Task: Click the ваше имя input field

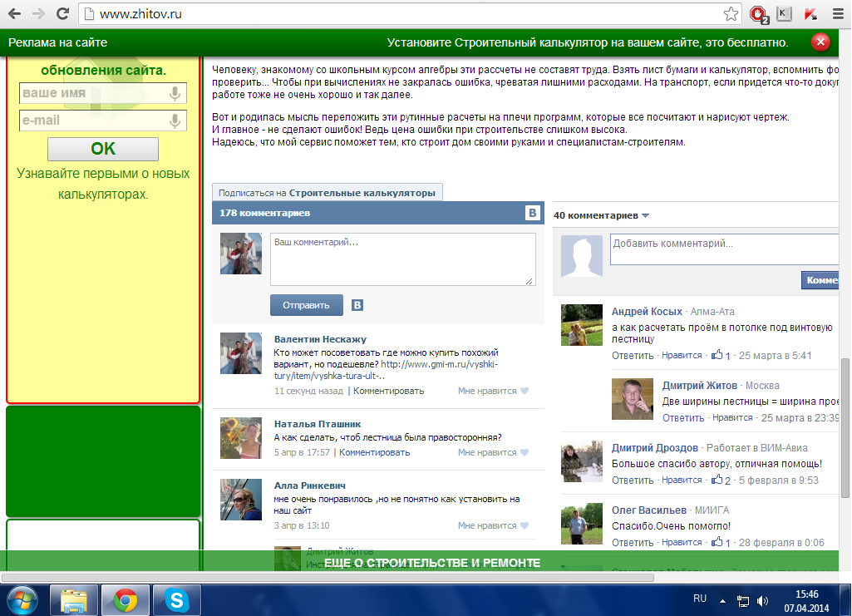Action: [x=103, y=93]
